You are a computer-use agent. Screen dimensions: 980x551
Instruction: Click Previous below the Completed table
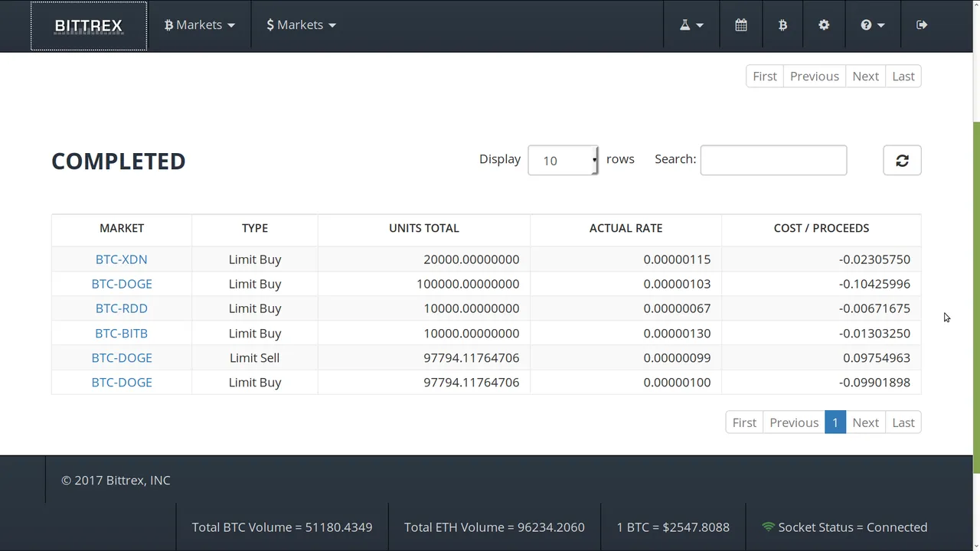pos(794,422)
